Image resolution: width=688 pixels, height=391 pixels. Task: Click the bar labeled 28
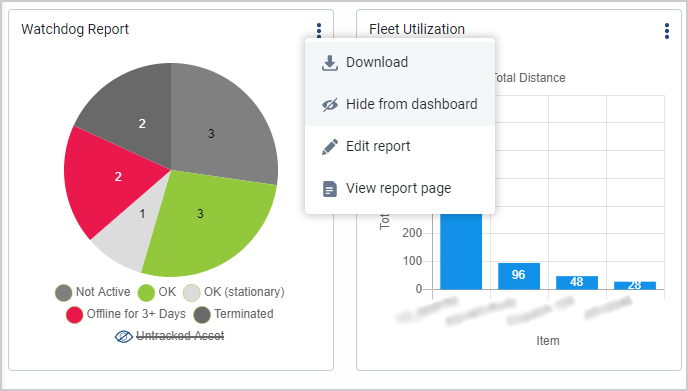point(634,285)
